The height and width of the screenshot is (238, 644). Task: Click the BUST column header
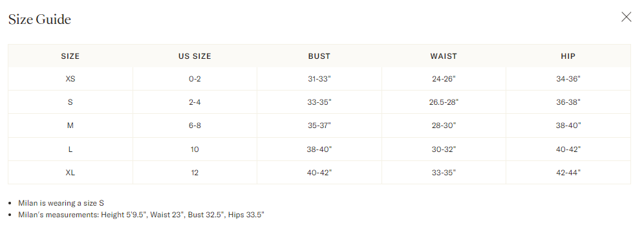coord(319,56)
